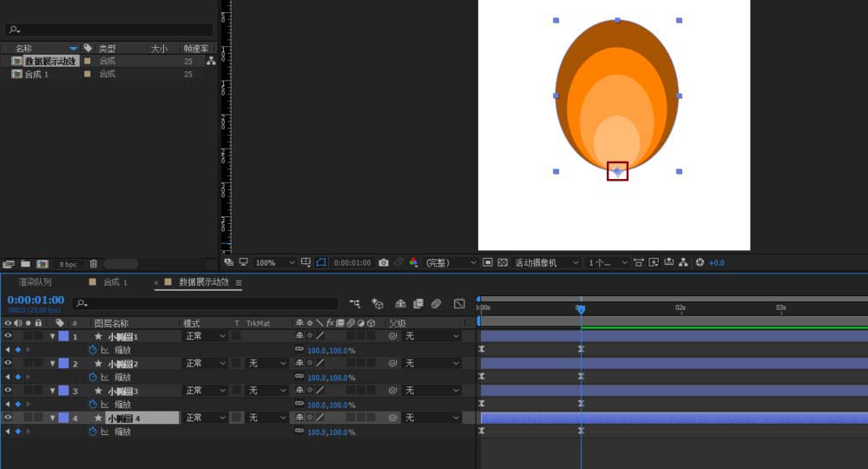Open flowchart icon beside 数据展示动效 item
The height and width of the screenshot is (469, 868).
[x=211, y=61]
